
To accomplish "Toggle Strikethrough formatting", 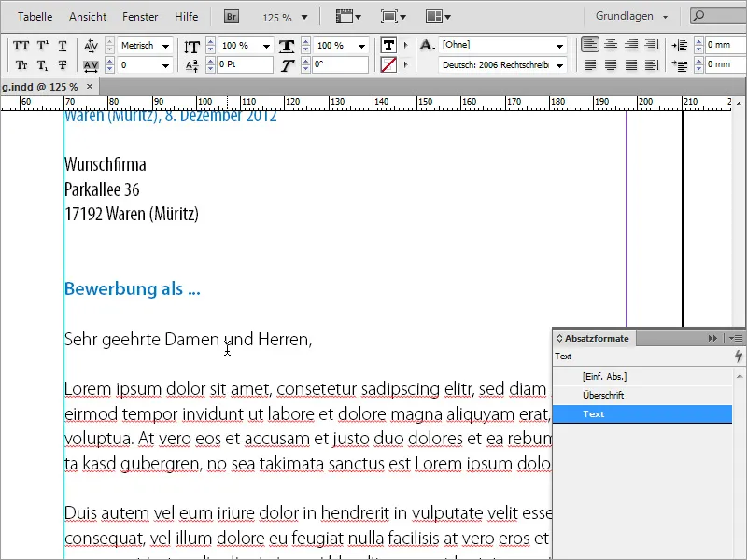I will 63,64.
